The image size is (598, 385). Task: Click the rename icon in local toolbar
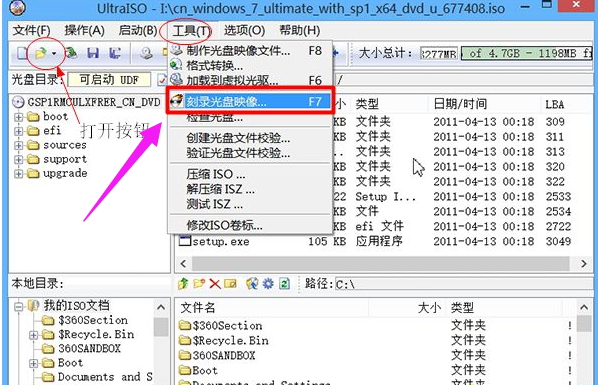pos(230,284)
